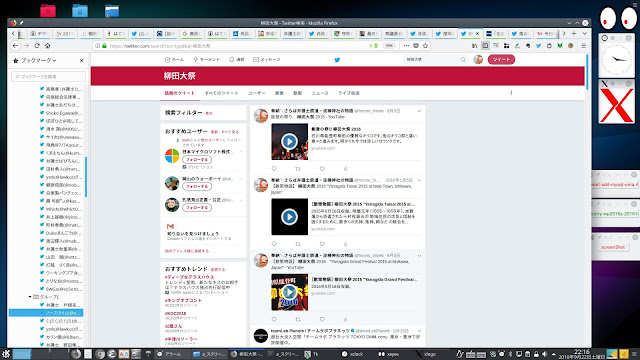Click the red ツイート button

click(501, 60)
